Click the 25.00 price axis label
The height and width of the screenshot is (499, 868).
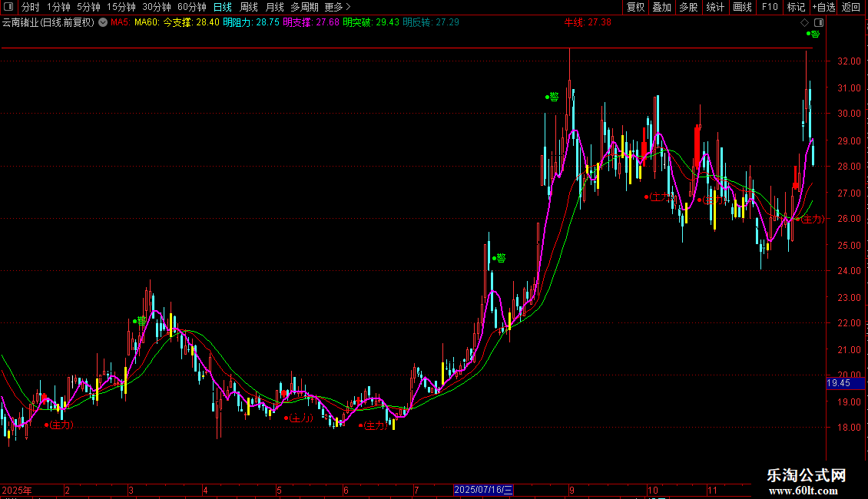[849, 245]
